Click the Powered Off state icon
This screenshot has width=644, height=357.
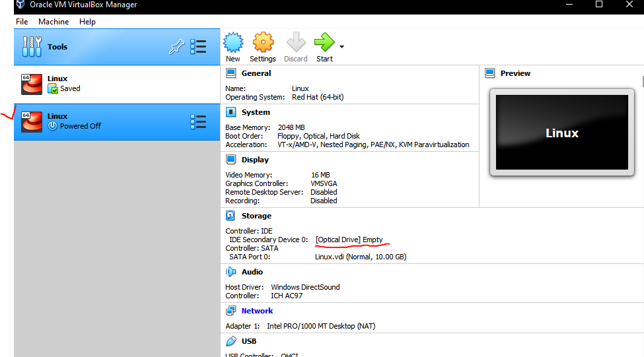click(53, 126)
